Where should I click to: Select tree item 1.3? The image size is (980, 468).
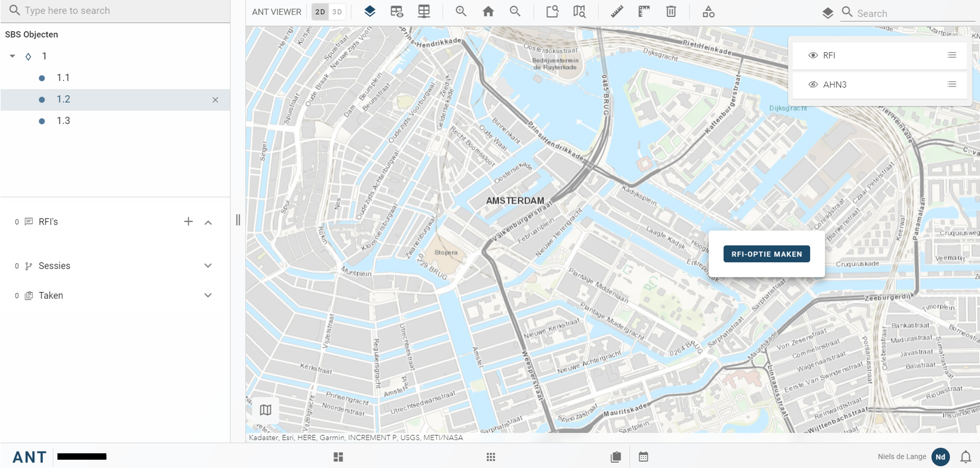(x=63, y=121)
